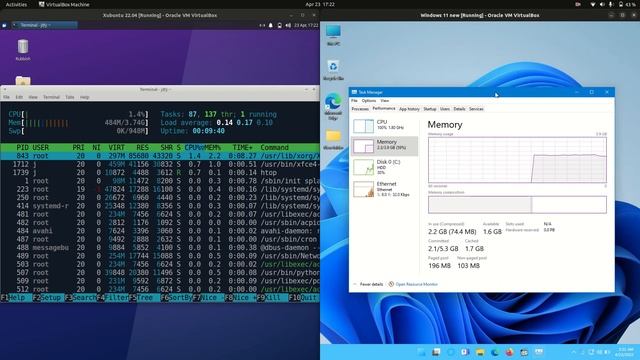Click the Xubuntu panel network arrows icon

coord(262,25)
